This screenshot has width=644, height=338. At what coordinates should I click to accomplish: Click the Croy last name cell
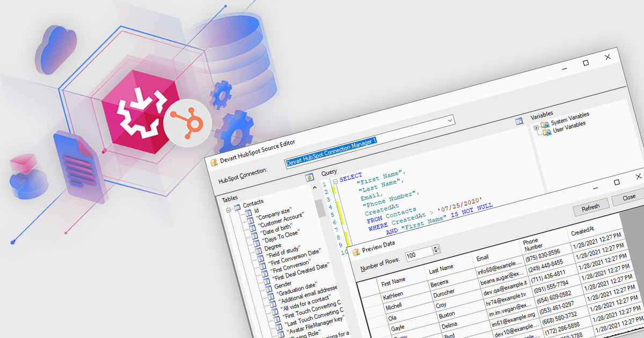click(x=441, y=306)
